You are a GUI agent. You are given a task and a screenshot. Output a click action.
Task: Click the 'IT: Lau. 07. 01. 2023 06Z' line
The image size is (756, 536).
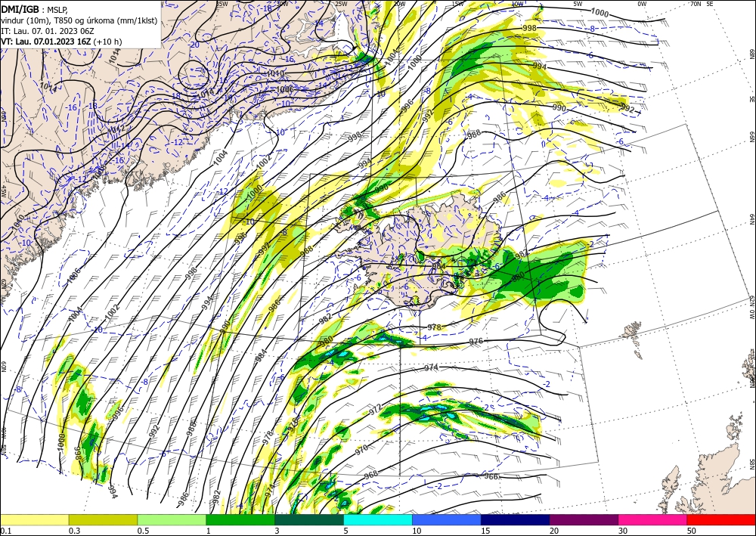tap(46, 31)
